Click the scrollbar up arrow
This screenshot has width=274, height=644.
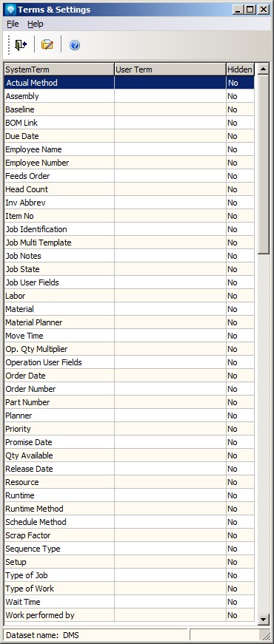tap(264, 69)
